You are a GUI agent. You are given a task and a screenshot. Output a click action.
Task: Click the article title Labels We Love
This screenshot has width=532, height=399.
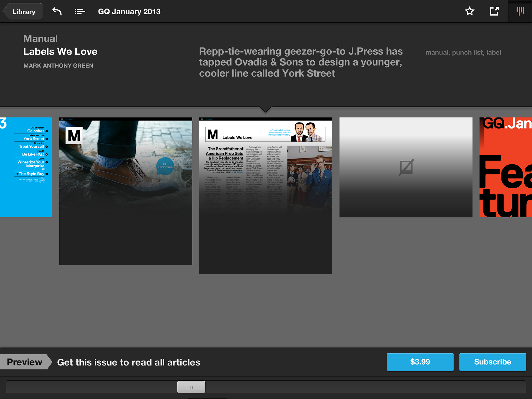[x=60, y=52]
